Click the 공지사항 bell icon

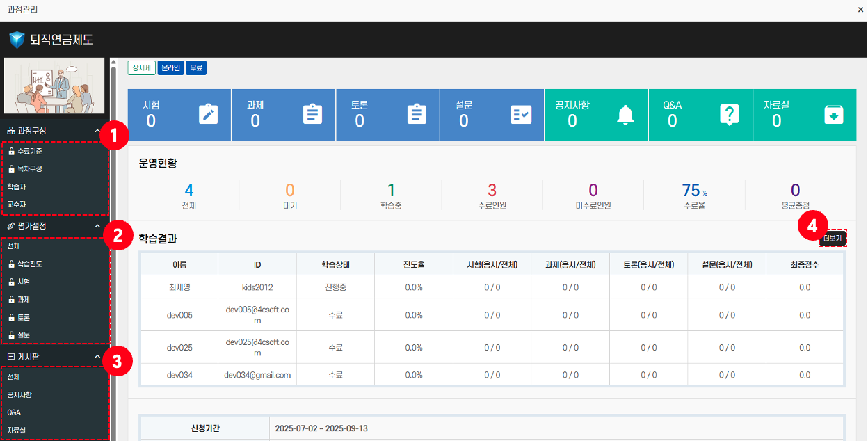tap(625, 114)
